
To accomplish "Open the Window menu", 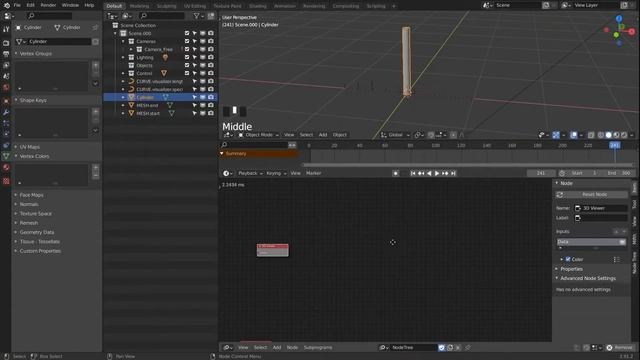I will coord(70,5).
